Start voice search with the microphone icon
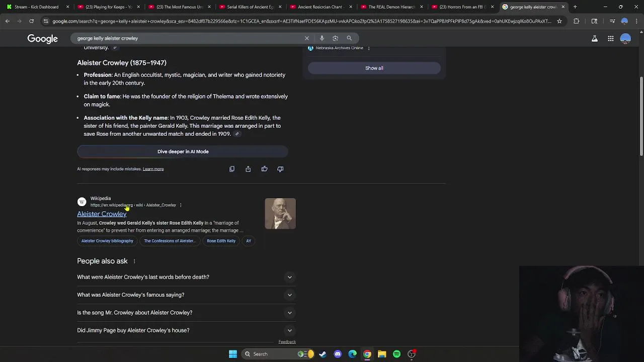Viewport: 644px width, 362px height. (322, 38)
